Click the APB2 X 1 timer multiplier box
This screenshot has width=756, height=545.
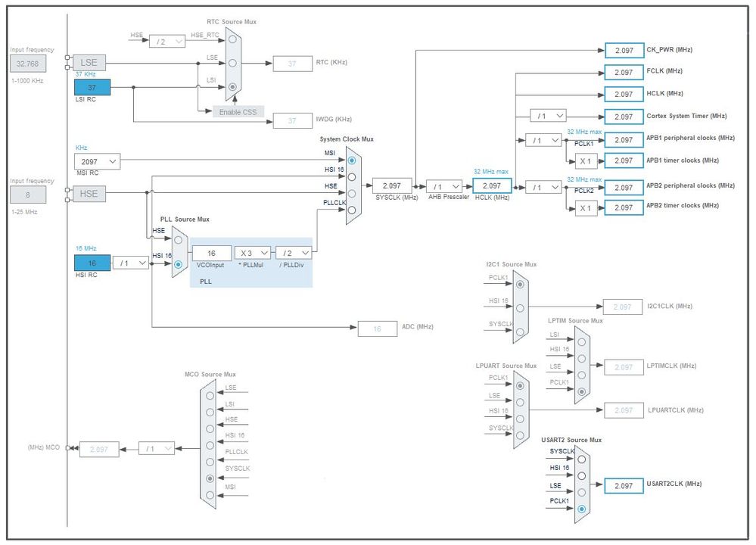point(586,208)
